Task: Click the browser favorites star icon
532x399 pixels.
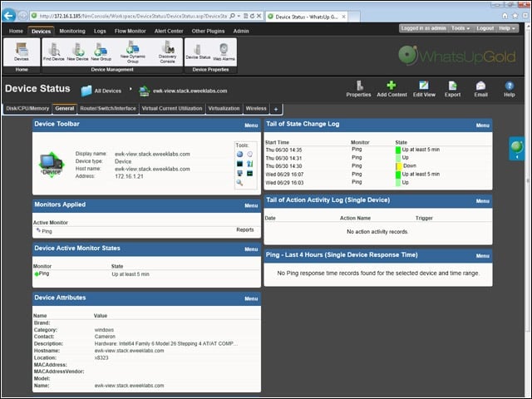Action: pyautogui.click(x=515, y=16)
